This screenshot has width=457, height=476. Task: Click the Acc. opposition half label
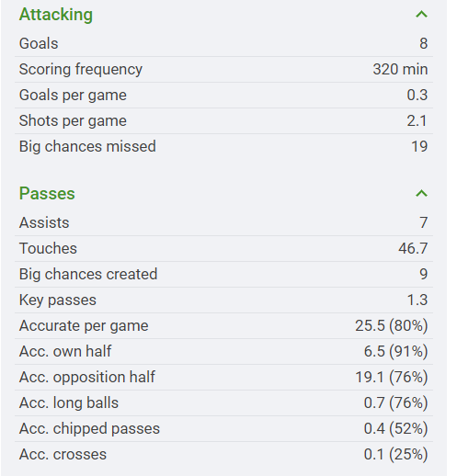(x=87, y=377)
